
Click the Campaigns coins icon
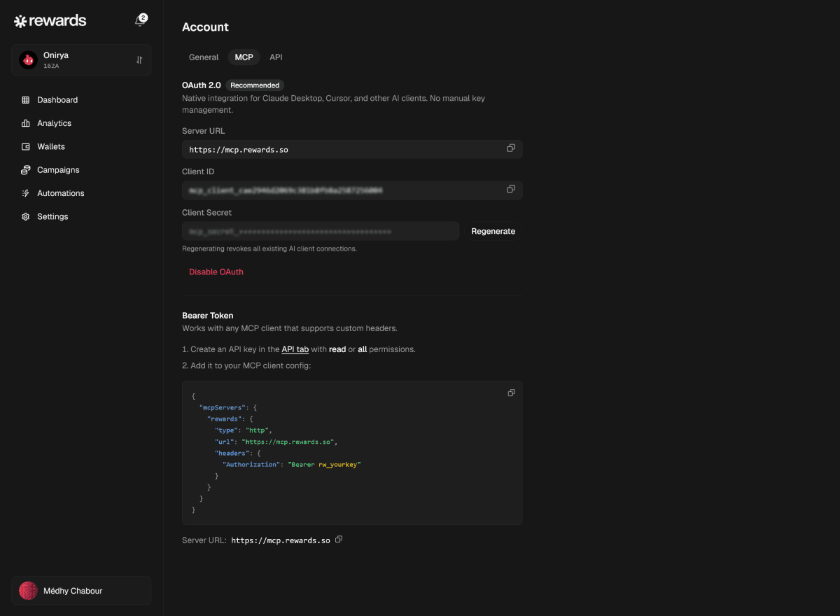pos(26,170)
